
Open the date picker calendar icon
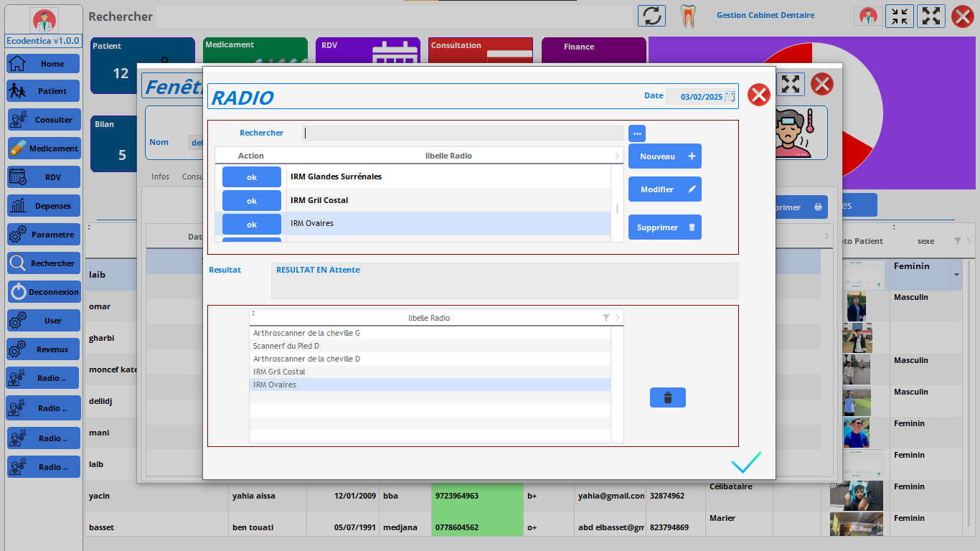(x=730, y=97)
